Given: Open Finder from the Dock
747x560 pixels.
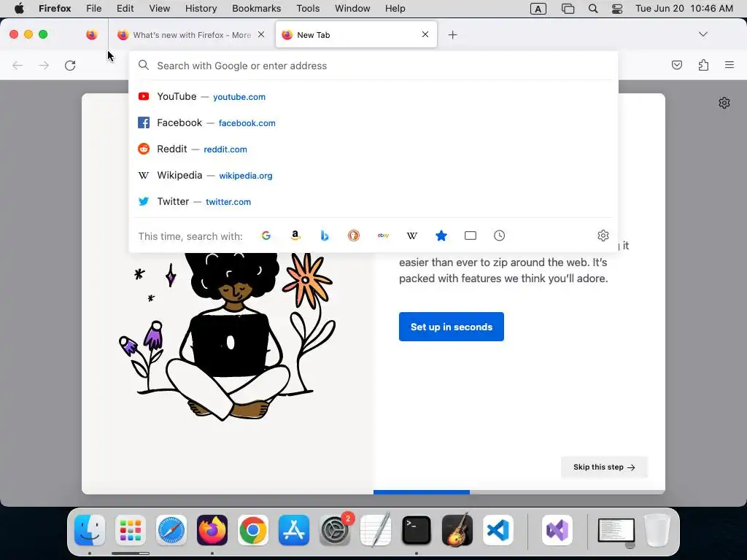Looking at the screenshot, I should (x=90, y=530).
